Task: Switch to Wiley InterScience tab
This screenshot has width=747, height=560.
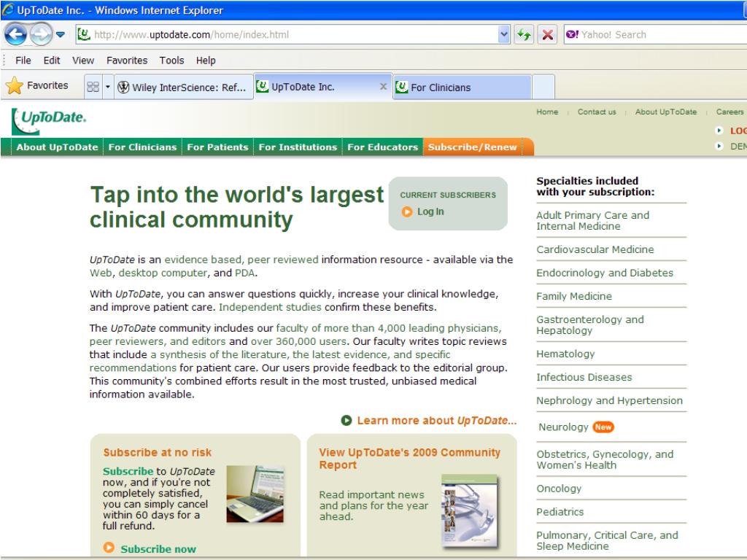Action: [184, 87]
